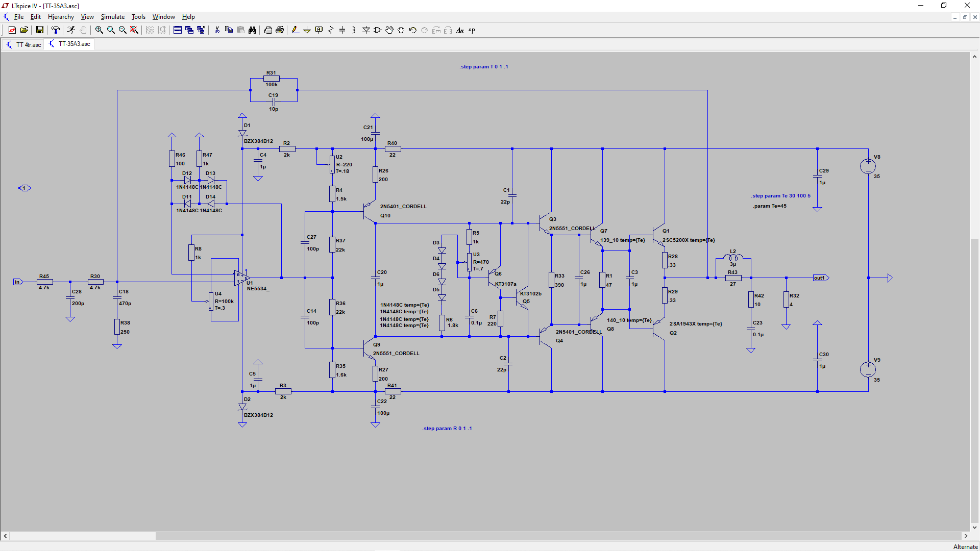Image resolution: width=980 pixels, height=551 pixels.
Task: Open the Simulate menu
Action: point(112,17)
